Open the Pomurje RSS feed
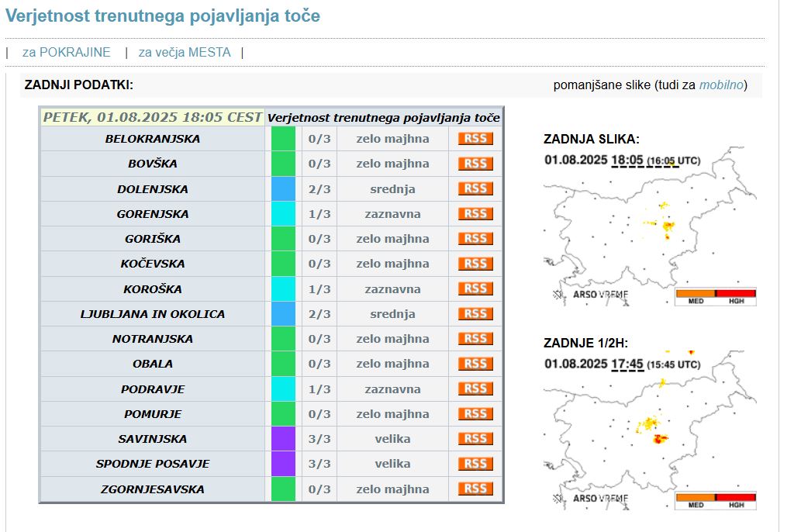 pos(475,414)
